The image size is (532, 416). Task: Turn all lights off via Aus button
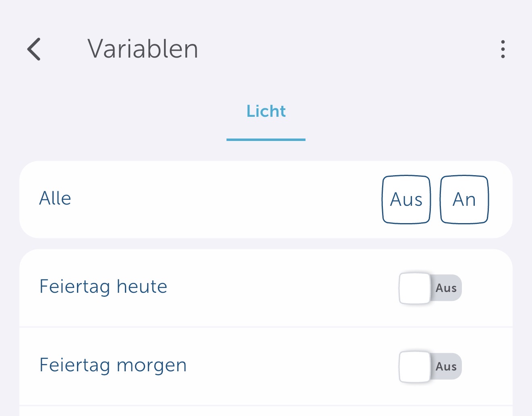click(x=406, y=199)
